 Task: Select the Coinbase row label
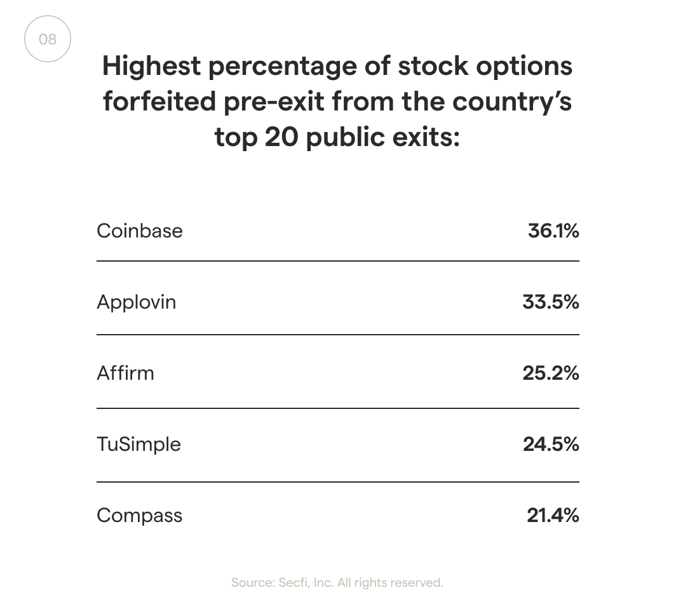(140, 231)
